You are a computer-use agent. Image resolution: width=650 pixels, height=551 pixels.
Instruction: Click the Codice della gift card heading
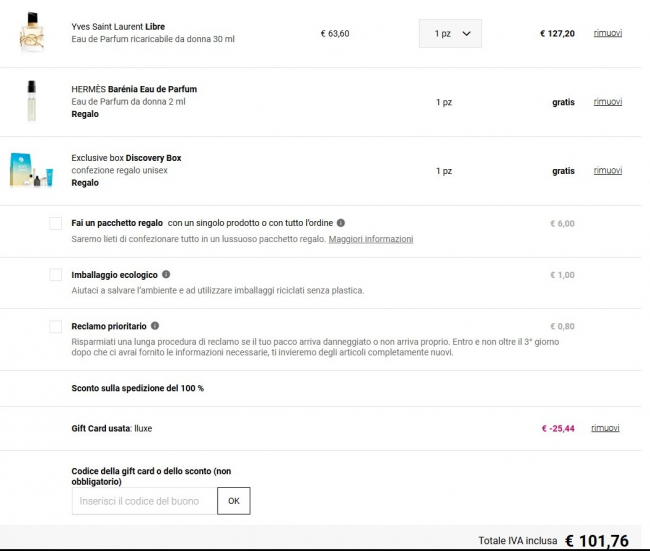(x=151, y=476)
